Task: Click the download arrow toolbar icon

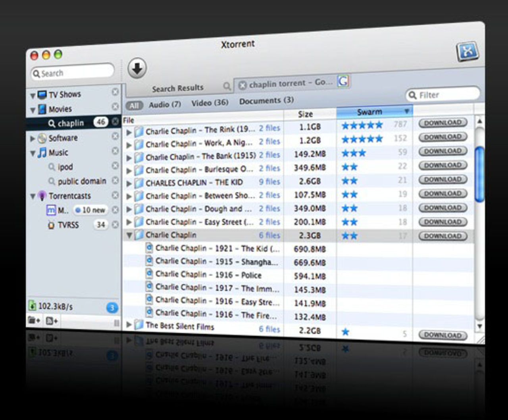Action: click(x=137, y=68)
